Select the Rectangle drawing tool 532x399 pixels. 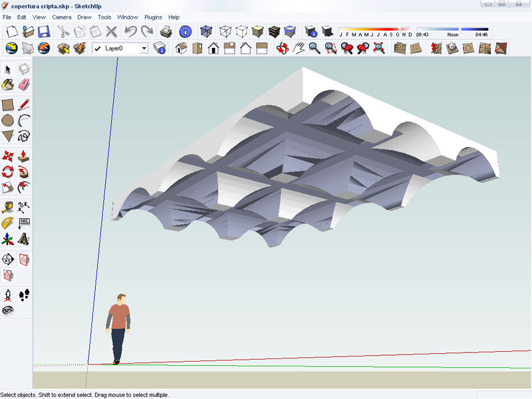click(7, 104)
